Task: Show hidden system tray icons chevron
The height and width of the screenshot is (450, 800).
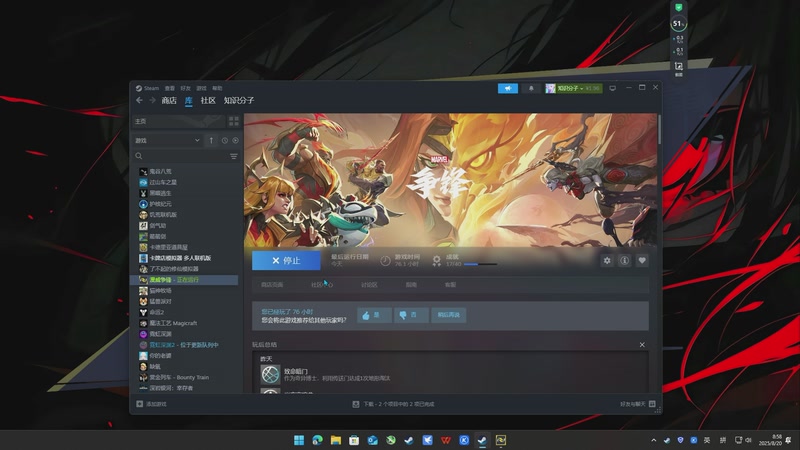Action: coord(654,440)
